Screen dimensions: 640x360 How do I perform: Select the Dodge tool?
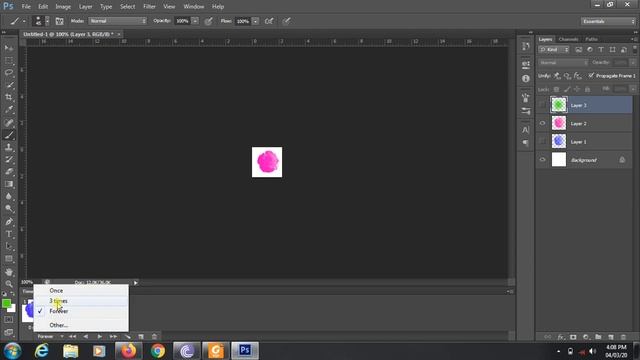pyautogui.click(x=9, y=209)
